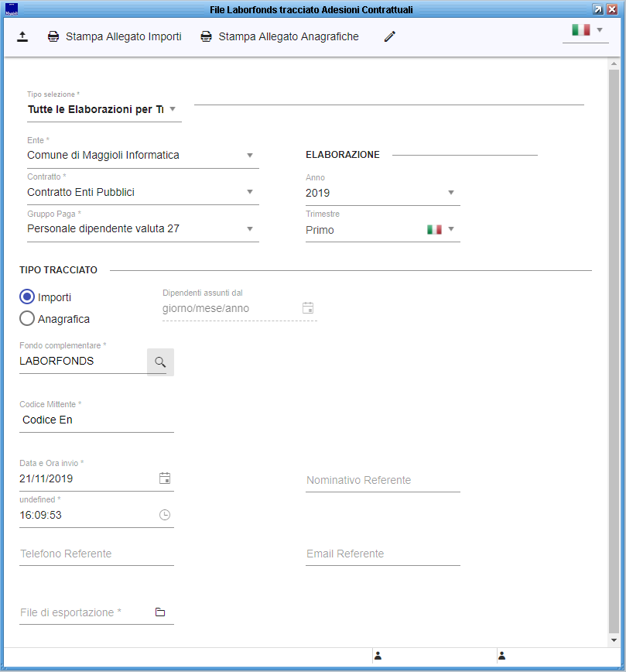Select the Importi radio button
Screen dimensions: 626x672
coord(27,297)
